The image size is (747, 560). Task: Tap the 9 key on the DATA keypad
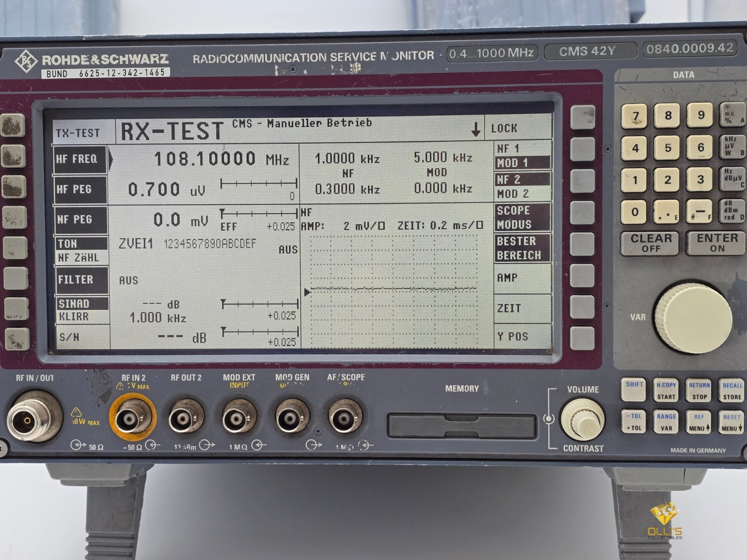click(x=700, y=115)
